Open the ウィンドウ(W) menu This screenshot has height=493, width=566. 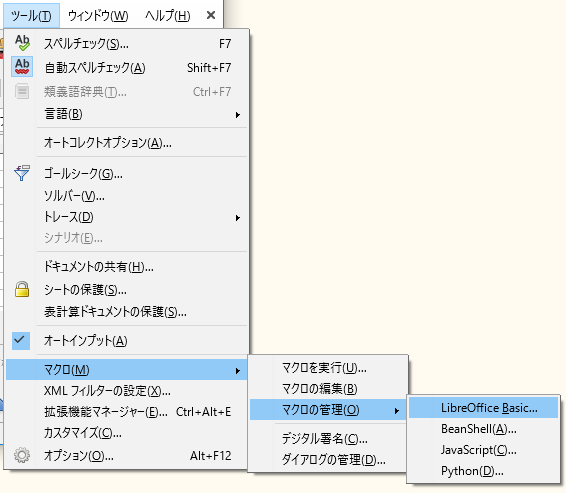click(98, 16)
